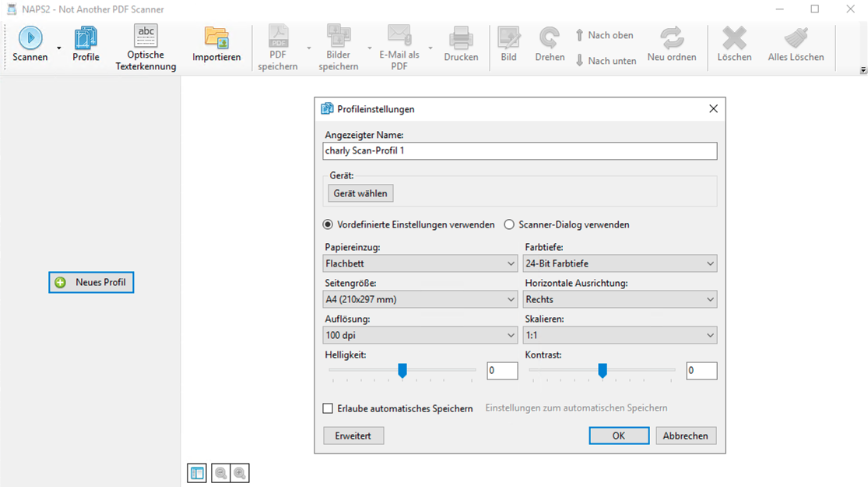Zoom out using the magnifier minus icon
Viewport: 868px width, 487px height.
click(x=221, y=473)
